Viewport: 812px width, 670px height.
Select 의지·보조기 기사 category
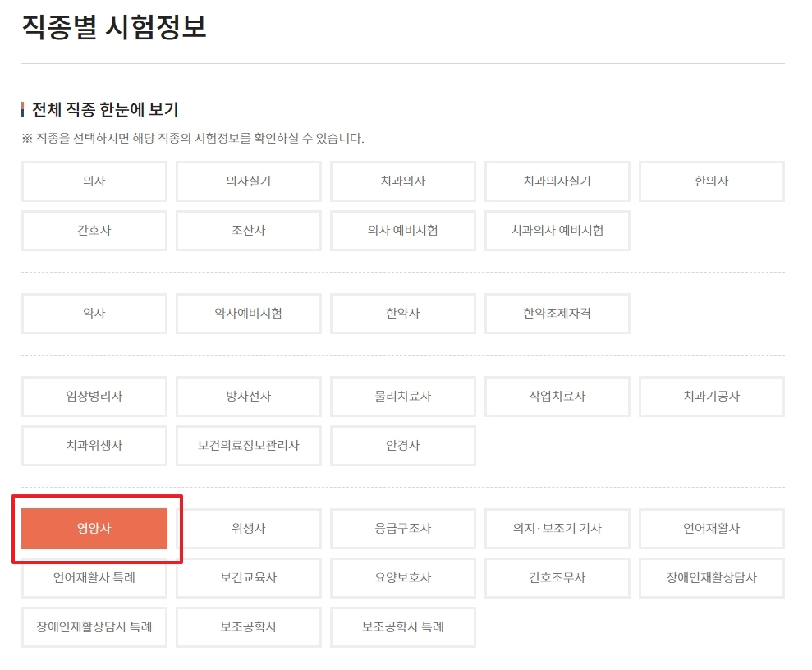(x=557, y=528)
